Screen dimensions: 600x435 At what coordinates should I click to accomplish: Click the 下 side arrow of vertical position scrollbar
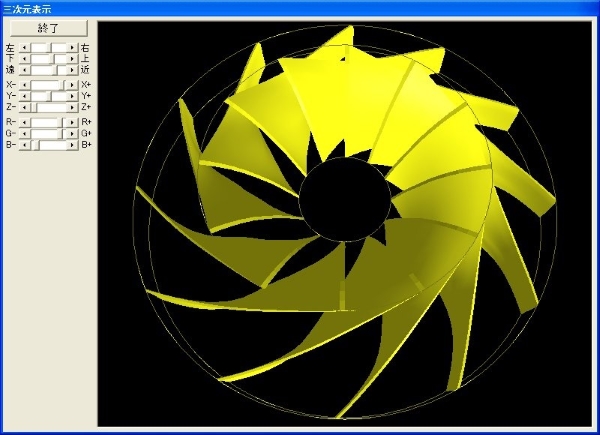pos(24,59)
